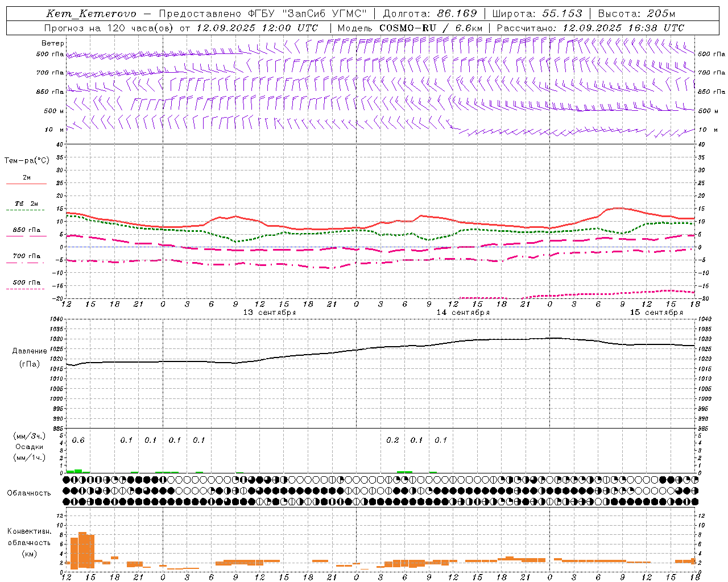Click the 0.6 precipitation value
The image size is (728, 582).
coord(78,440)
